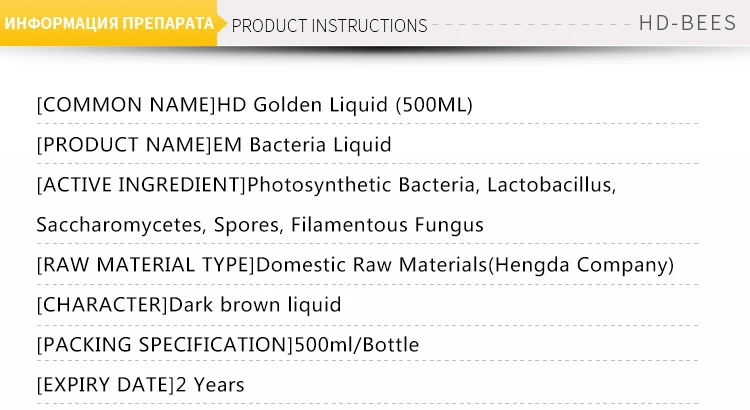Click HD Golden Liquid (500ML) text

[345, 105]
